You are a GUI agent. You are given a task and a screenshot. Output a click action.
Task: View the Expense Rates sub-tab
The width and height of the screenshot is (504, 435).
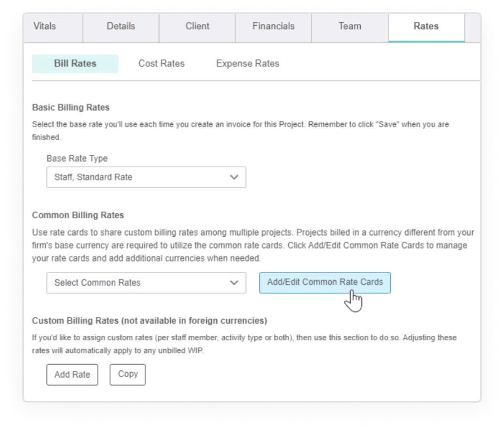tap(248, 63)
